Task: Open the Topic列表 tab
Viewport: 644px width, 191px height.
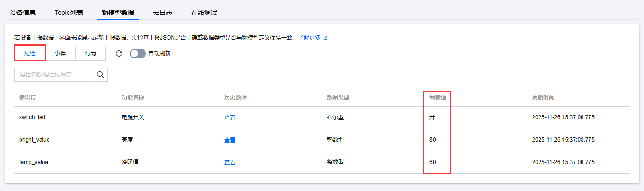Action: (x=69, y=13)
